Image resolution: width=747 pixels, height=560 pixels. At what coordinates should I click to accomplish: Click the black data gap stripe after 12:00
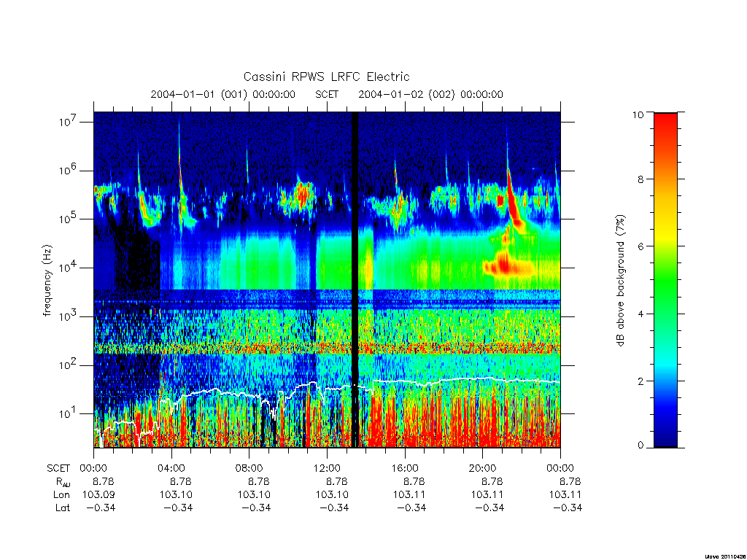tap(355, 279)
